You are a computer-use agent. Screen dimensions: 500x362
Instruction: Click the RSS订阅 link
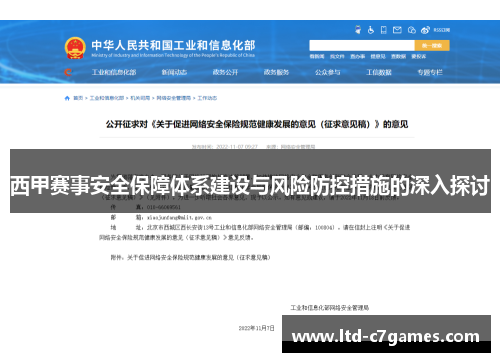[442, 30]
